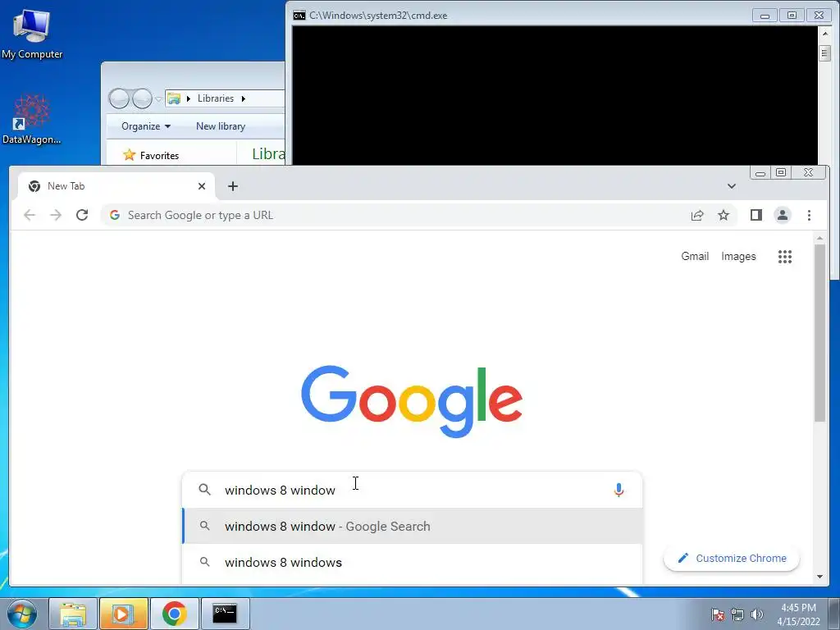The height and width of the screenshot is (630, 840).
Task: Reload the page in Chrome
Action: click(82, 216)
